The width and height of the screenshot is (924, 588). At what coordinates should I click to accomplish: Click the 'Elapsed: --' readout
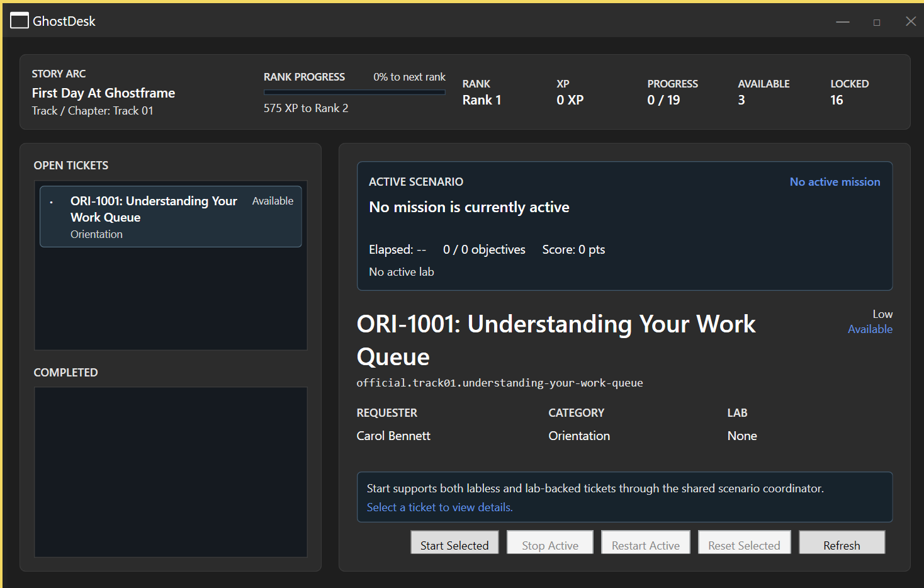[x=397, y=250]
